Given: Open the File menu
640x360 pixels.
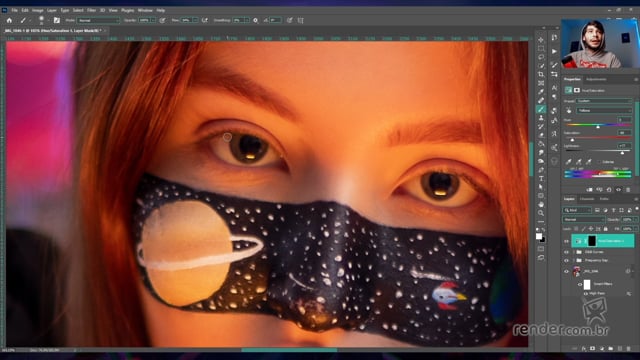Looking at the screenshot, I should [14, 10].
